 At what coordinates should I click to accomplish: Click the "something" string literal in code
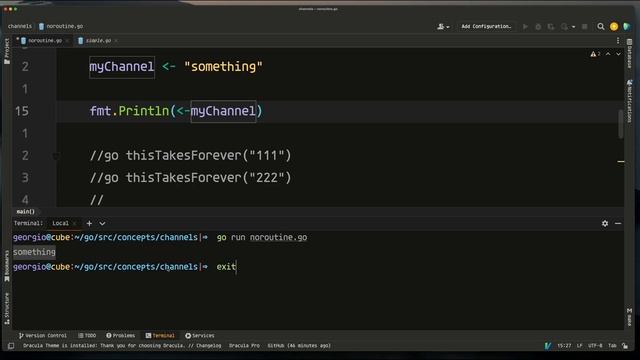(223, 67)
